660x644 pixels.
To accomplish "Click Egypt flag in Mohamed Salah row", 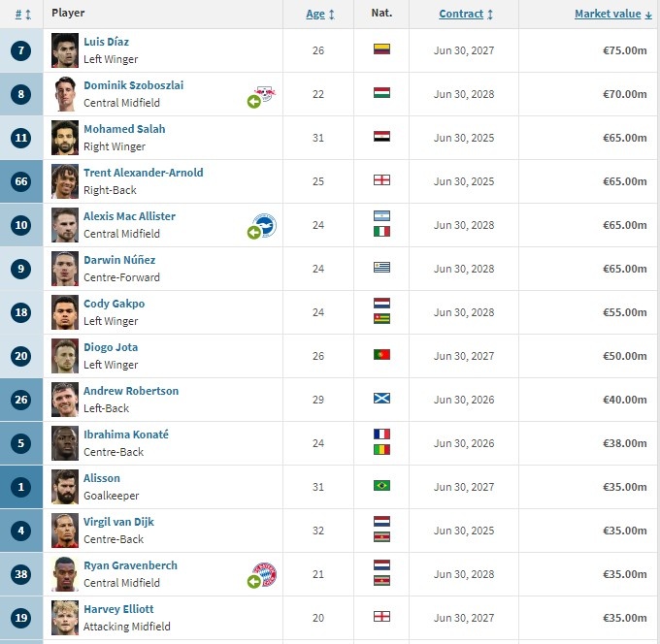I will pyautogui.click(x=381, y=137).
